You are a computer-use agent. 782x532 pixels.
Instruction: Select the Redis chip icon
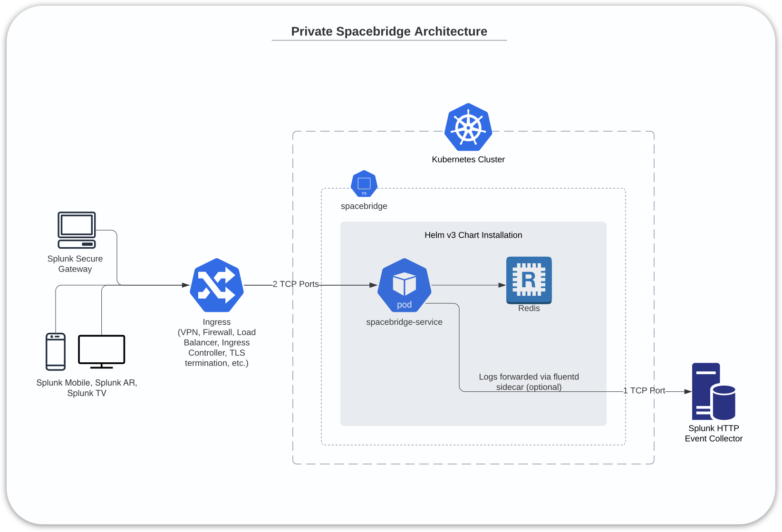point(529,280)
